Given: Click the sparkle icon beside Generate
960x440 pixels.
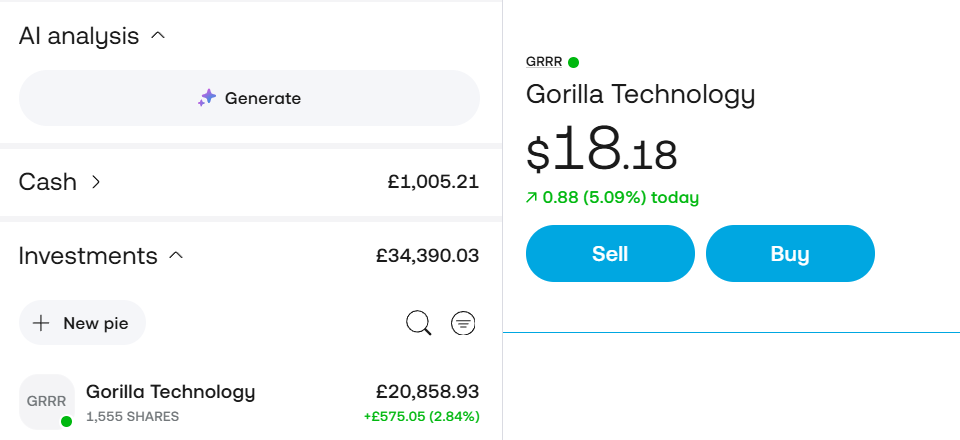Looking at the screenshot, I should [207, 98].
